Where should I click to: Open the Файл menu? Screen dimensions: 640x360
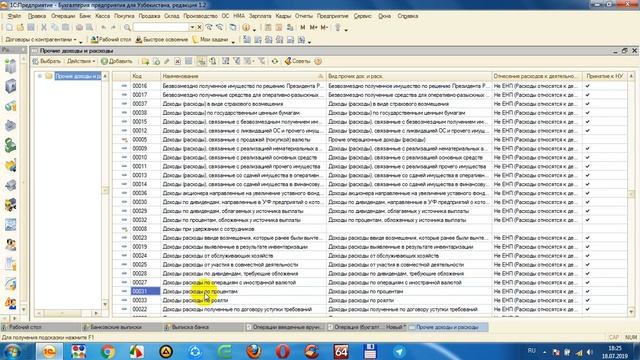click(x=14, y=16)
